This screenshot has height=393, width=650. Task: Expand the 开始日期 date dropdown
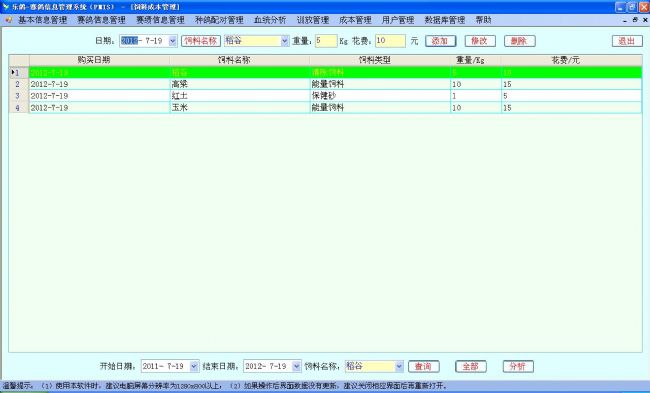coord(194,366)
